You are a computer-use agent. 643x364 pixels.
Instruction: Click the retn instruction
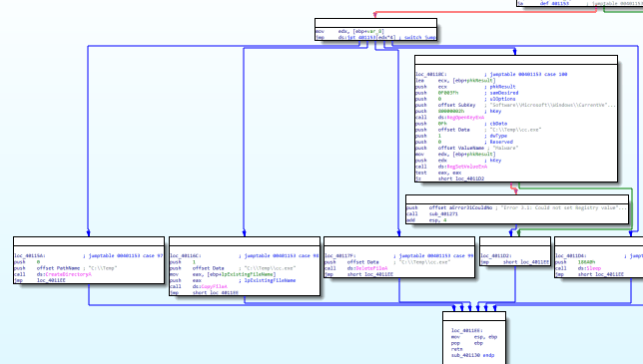click(x=457, y=349)
